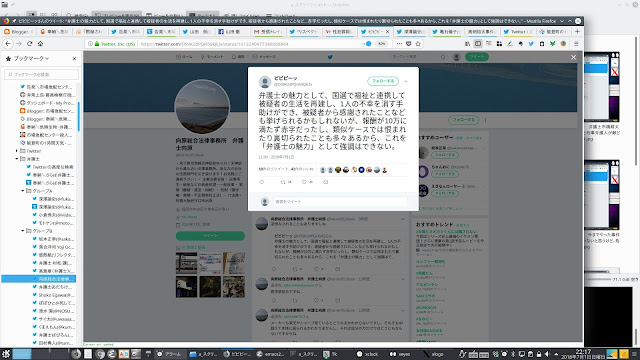Click the Twitter search box キーワード検索
The image size is (640, 360).
click(418, 57)
